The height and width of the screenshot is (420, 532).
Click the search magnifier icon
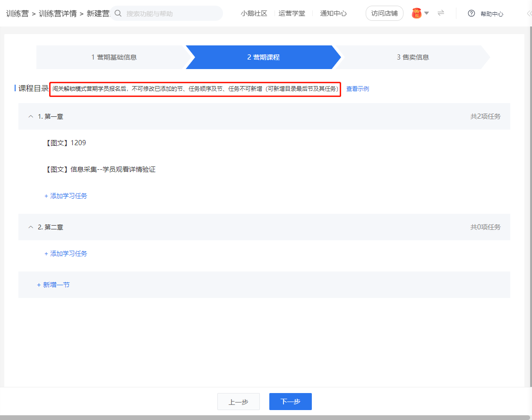[118, 13]
